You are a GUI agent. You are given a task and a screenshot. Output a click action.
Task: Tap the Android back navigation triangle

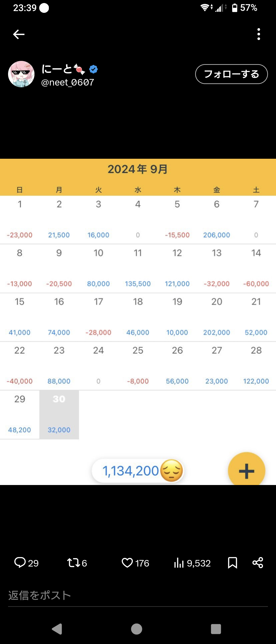pos(57,629)
